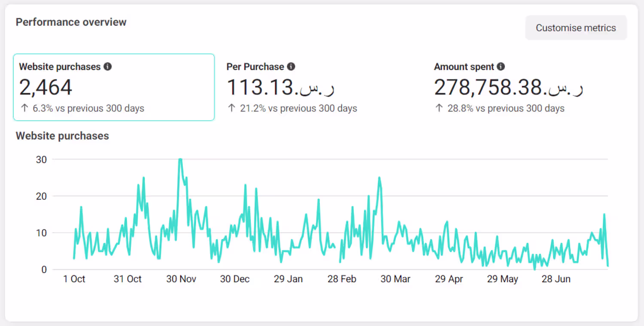The width and height of the screenshot is (644, 326).
Task: Click the up arrow beside 28.8% change
Action: pyautogui.click(x=439, y=108)
